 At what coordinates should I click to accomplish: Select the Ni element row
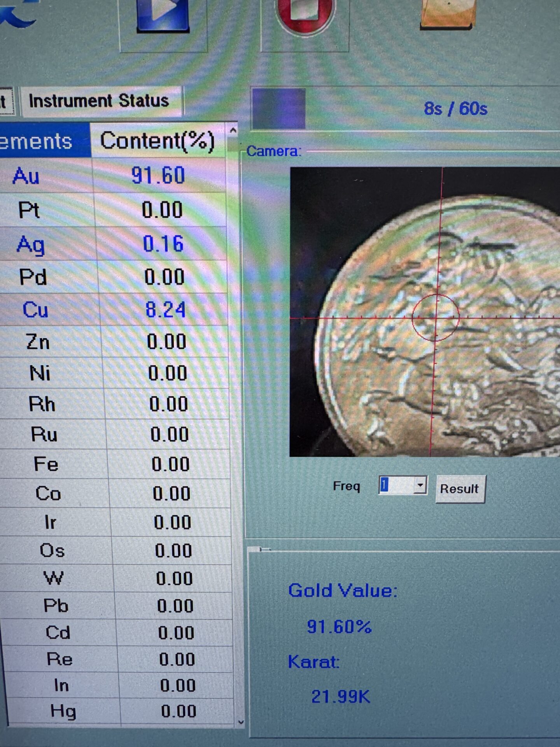(x=114, y=373)
